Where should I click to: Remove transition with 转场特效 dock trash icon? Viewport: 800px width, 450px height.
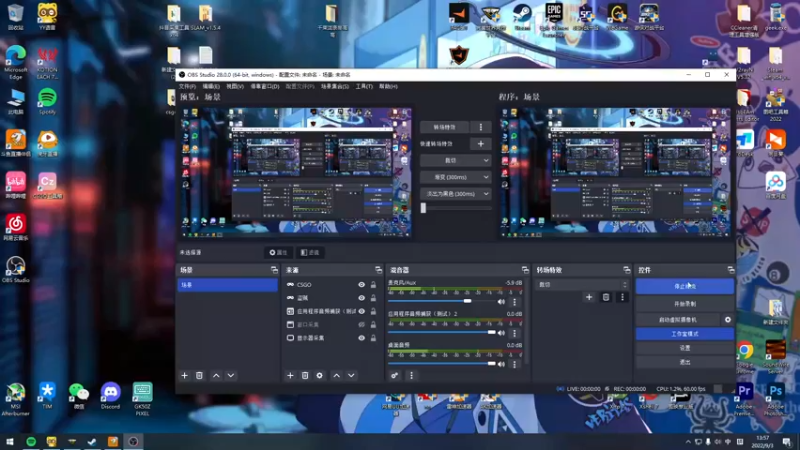click(606, 297)
